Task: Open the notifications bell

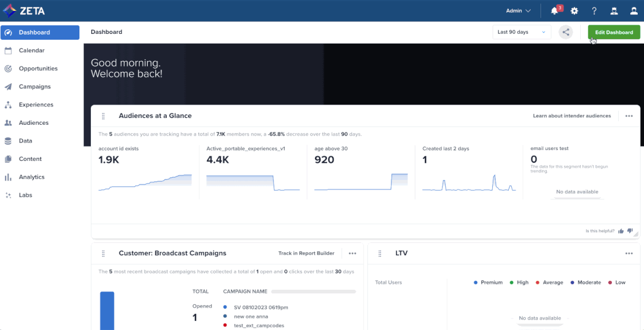Action: [555, 11]
